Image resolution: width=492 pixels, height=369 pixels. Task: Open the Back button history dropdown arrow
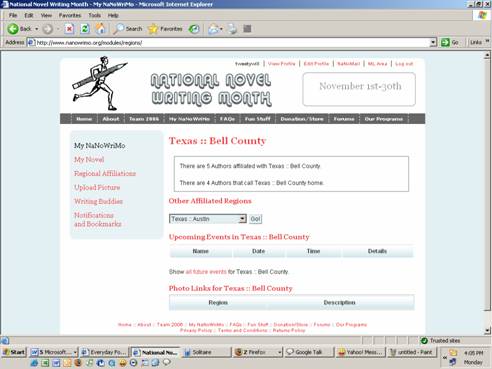click(37, 29)
